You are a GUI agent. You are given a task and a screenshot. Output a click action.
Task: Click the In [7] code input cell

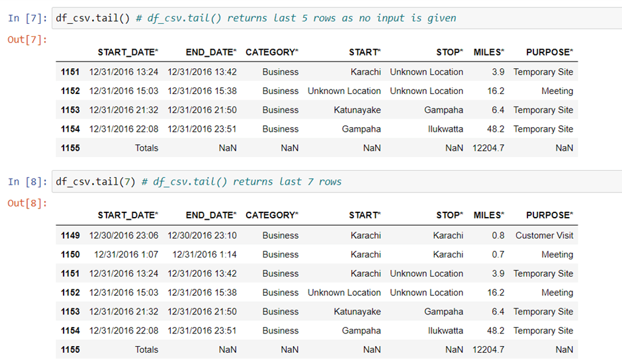tap(337, 19)
